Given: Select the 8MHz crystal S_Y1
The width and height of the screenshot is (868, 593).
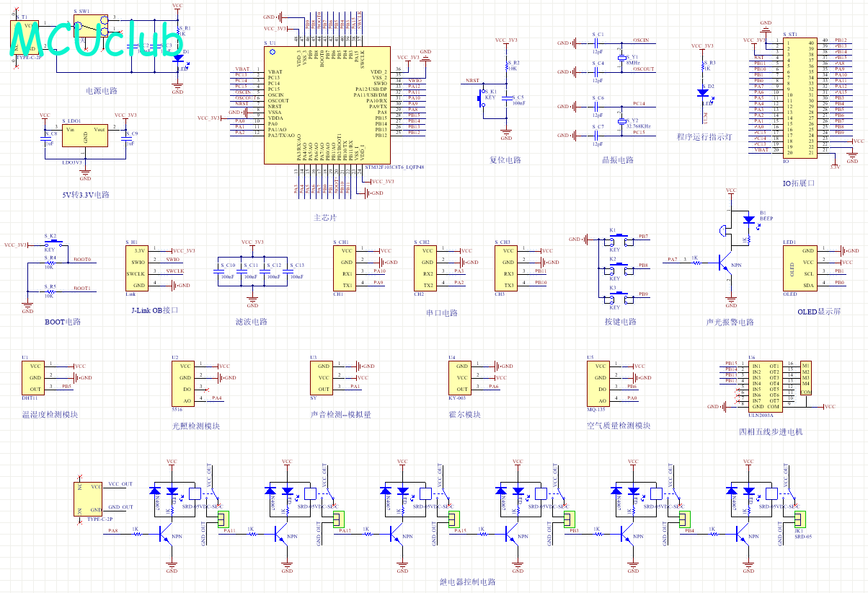Looking at the screenshot, I should tap(621, 57).
